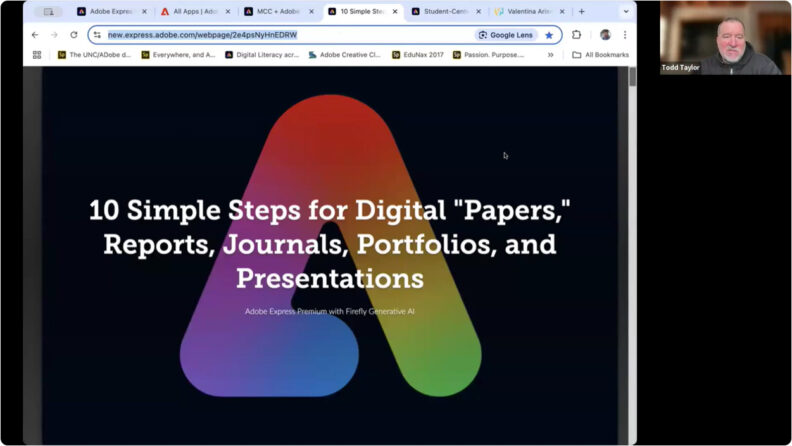Image resolution: width=792 pixels, height=446 pixels.
Task: Click the bookmark star icon
Action: (x=549, y=35)
